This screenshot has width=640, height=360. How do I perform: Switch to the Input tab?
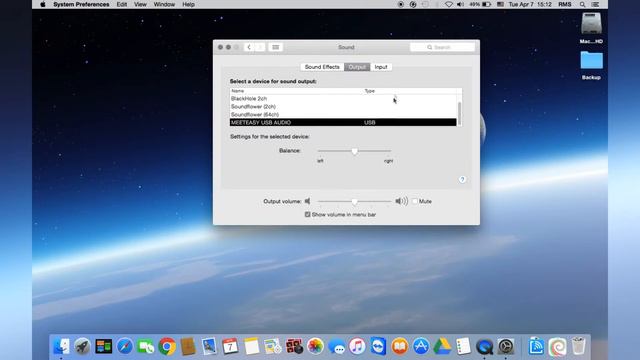(381, 67)
